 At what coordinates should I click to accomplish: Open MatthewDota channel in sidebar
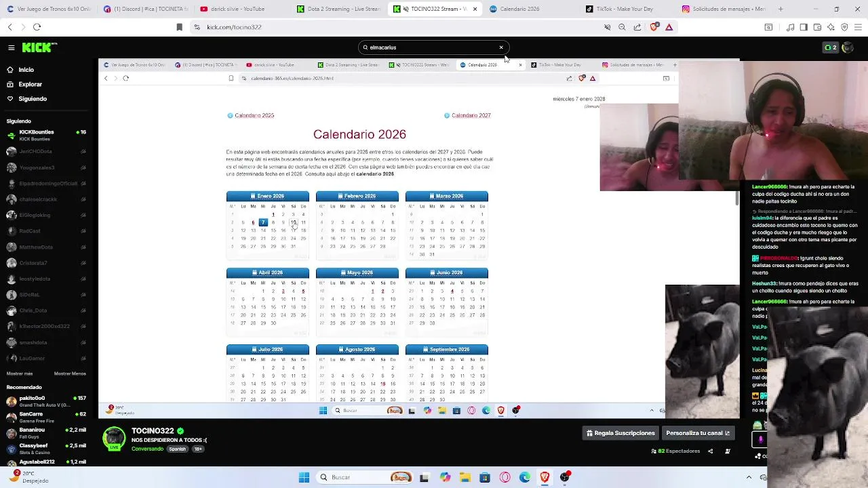tap(46, 247)
